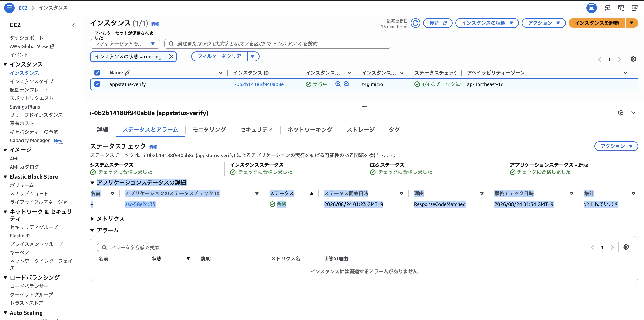Go to next instances table page
The height and width of the screenshot is (320, 644).
(619, 60)
